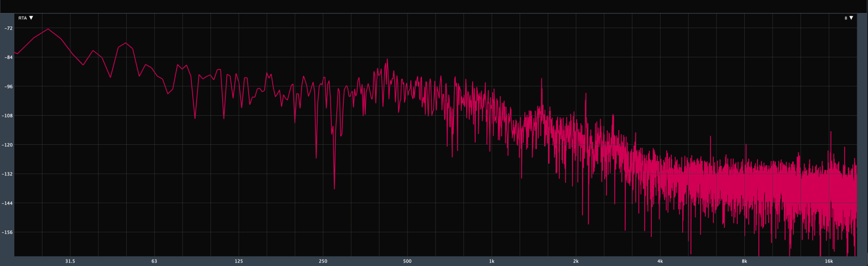Click the 8k frequency label

(744, 261)
